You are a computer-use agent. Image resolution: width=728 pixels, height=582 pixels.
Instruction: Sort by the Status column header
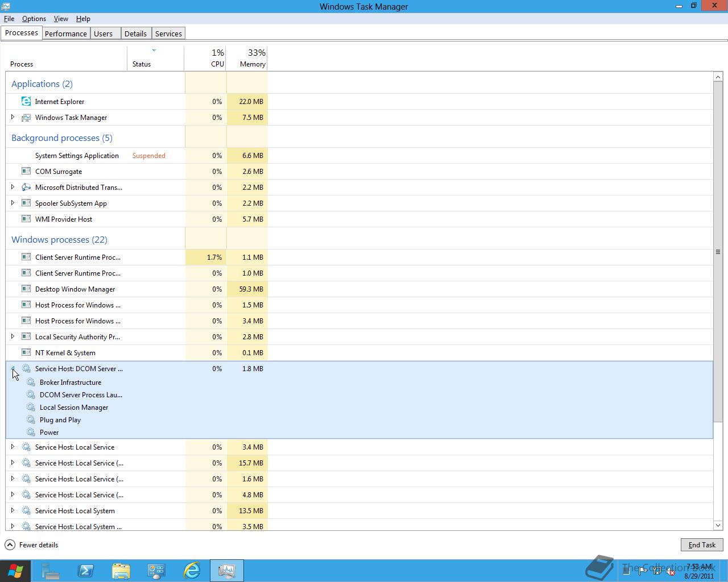click(156, 58)
